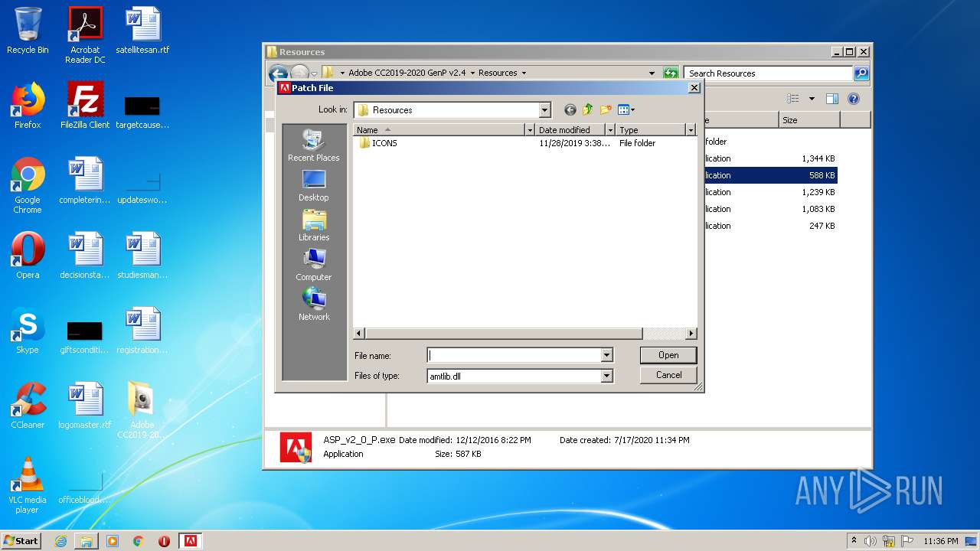Screen dimensions: 980x551
Task: Click the Open button
Action: pyautogui.click(x=668, y=355)
